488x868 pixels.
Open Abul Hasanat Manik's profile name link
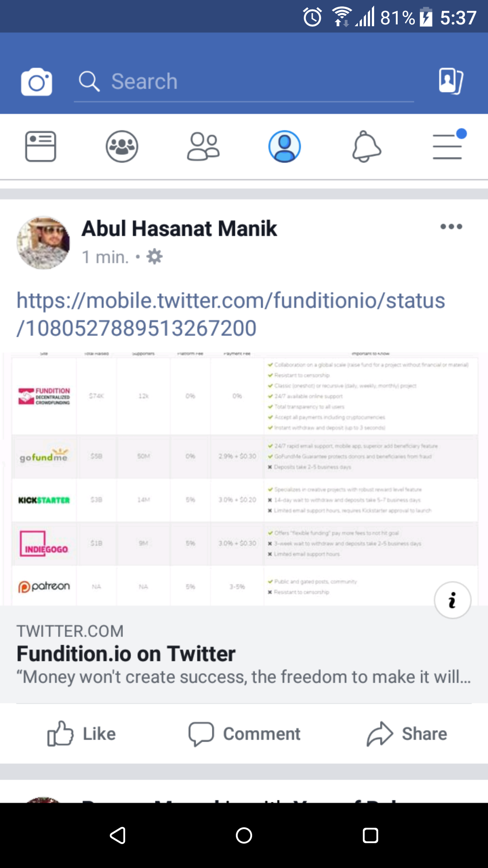click(x=179, y=228)
